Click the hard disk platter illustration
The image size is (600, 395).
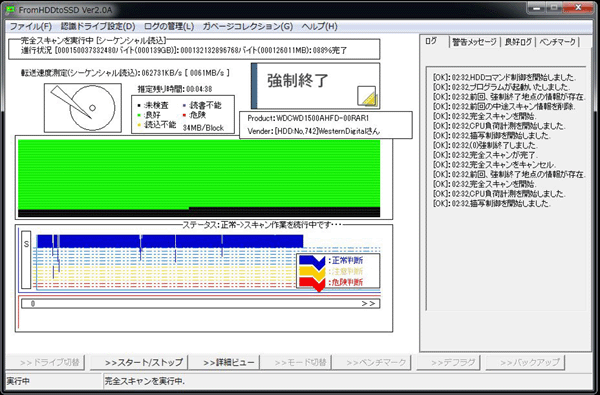[x=83, y=108]
